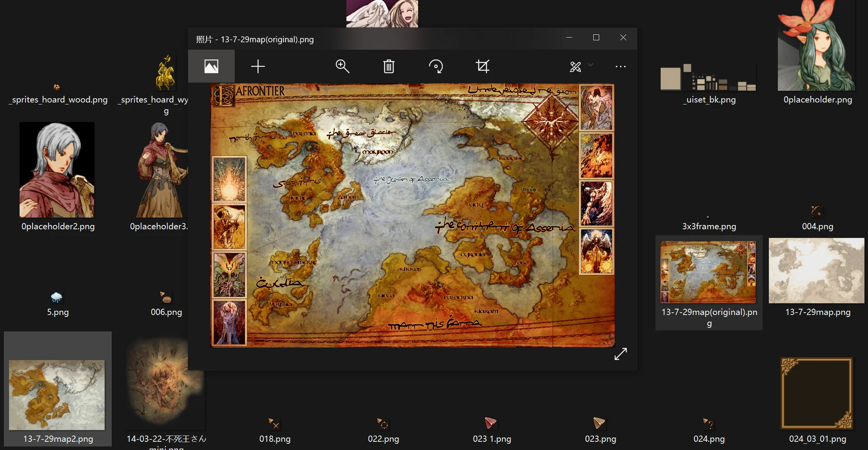Select 0placeholder3 dancer character thumbnail

[162, 170]
